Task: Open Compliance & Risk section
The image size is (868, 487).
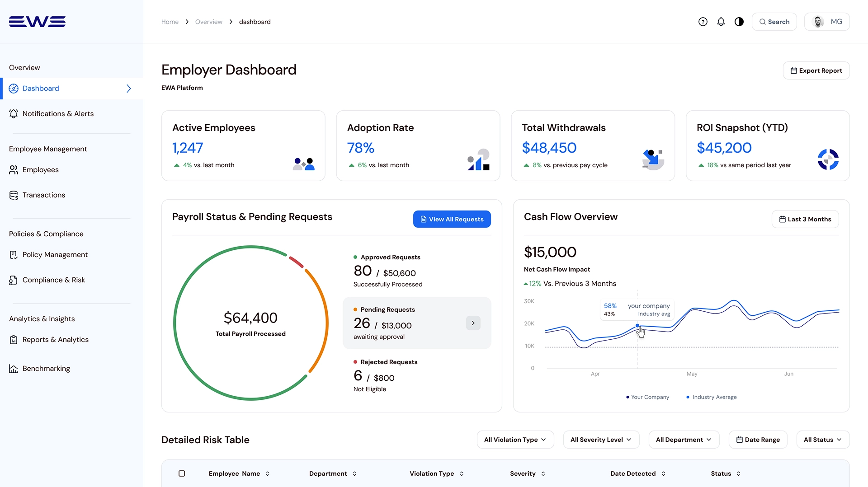Action: [x=53, y=280]
